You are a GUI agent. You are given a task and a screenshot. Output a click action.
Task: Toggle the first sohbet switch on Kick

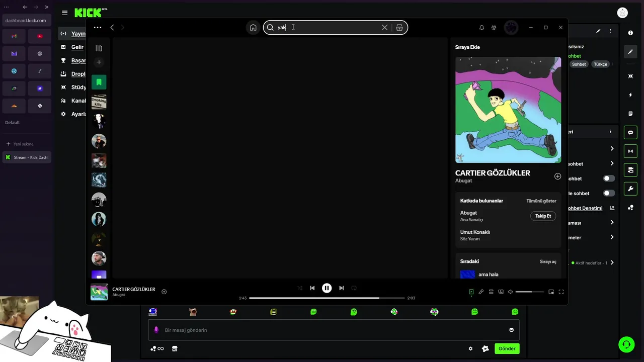(609, 178)
